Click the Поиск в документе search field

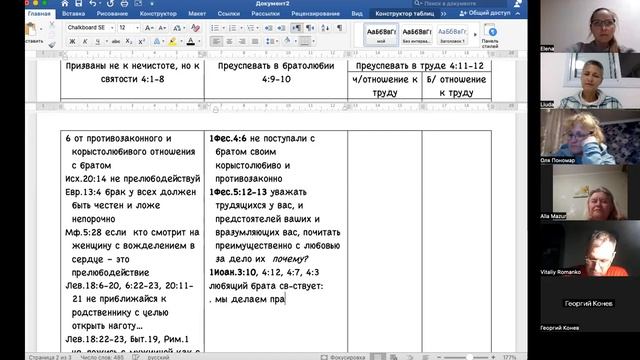(459, 3)
